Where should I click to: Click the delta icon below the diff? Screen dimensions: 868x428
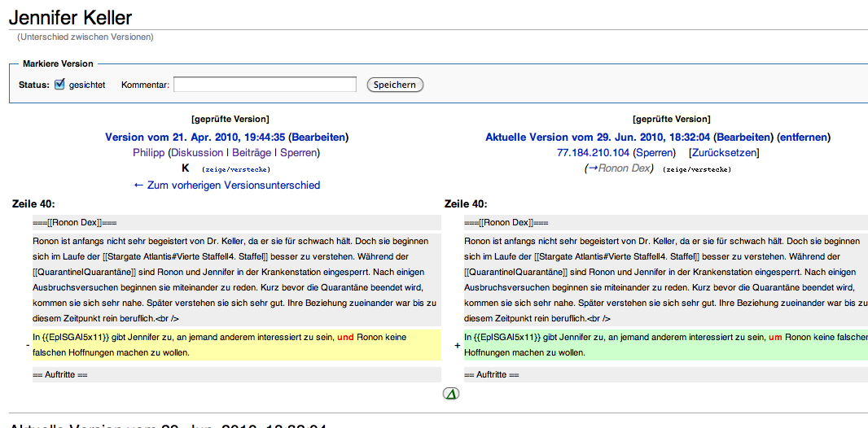pyautogui.click(x=450, y=394)
